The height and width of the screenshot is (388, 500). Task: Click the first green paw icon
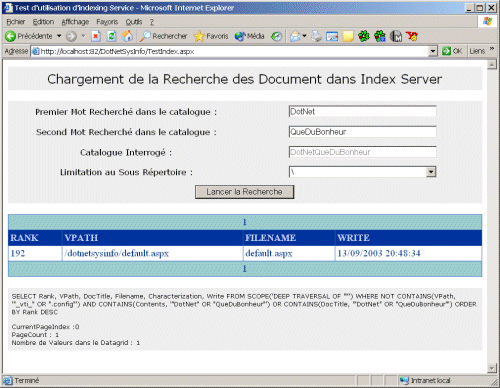[x=364, y=36]
